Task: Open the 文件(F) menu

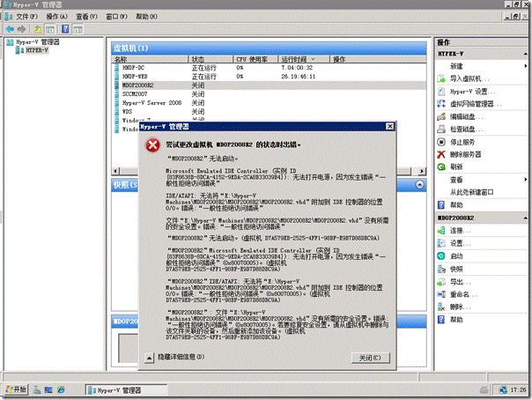Action: pos(26,17)
